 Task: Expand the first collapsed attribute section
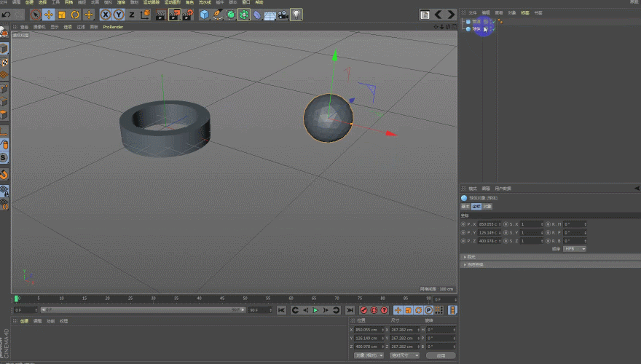point(470,257)
